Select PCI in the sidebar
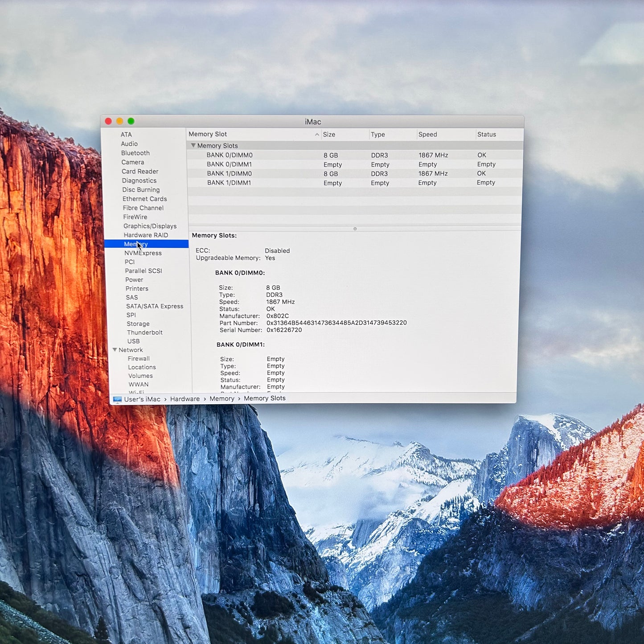644x644 pixels. coord(130,262)
